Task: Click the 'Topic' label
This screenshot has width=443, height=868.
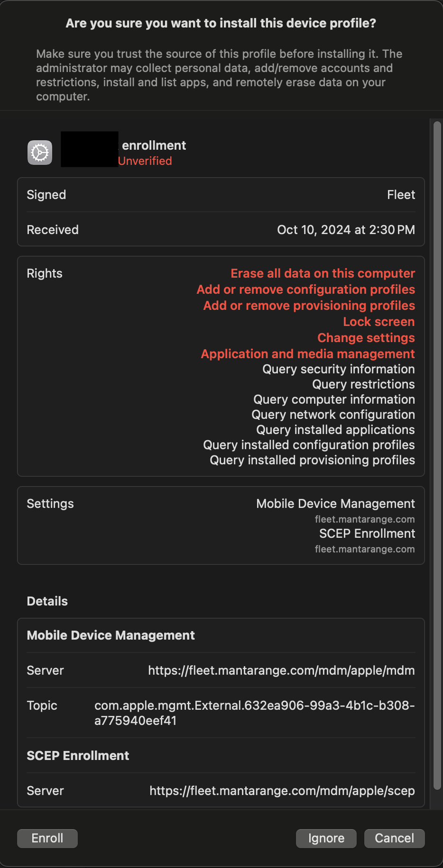Action: tap(42, 705)
